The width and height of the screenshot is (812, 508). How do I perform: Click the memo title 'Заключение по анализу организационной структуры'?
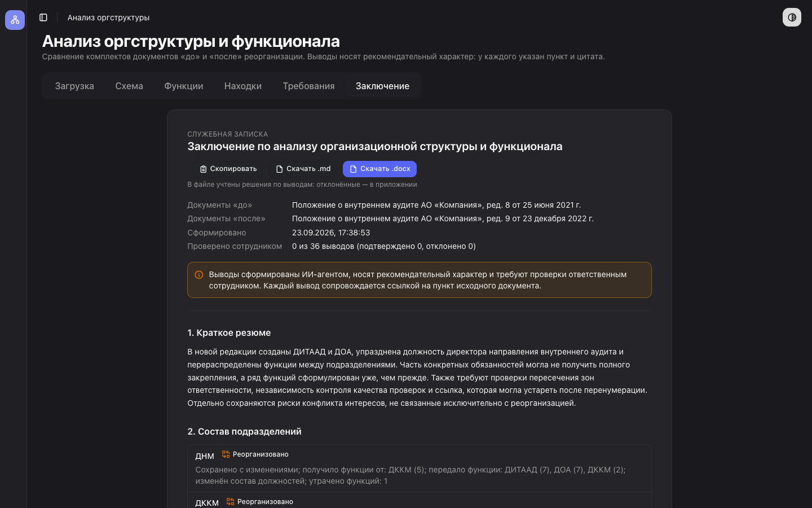click(374, 146)
